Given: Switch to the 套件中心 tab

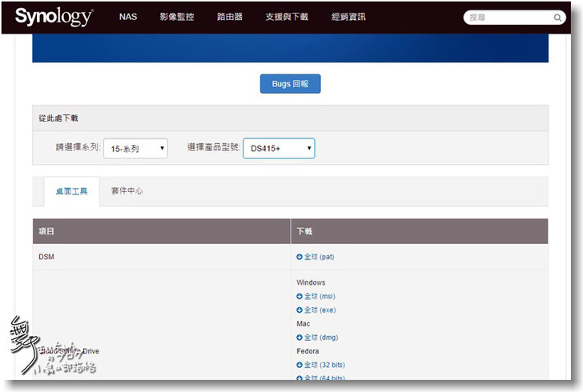Looking at the screenshot, I should [x=127, y=191].
